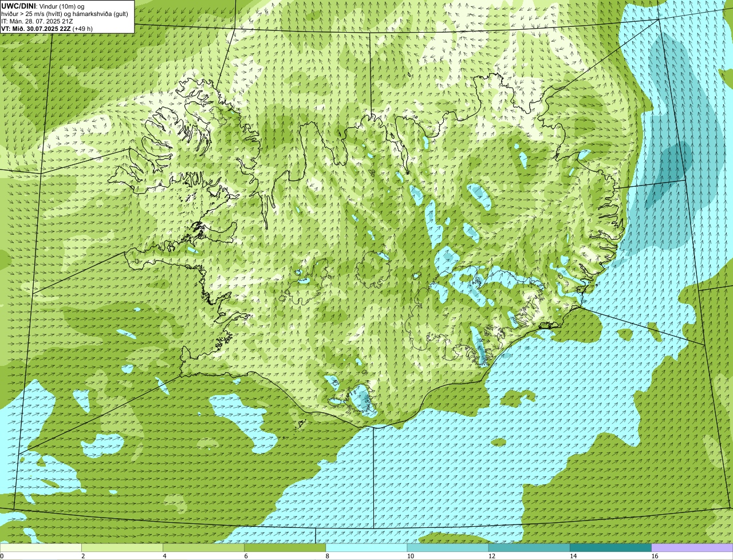This screenshot has height=560, width=733.
Task: Click the 12–14 m/s teal legend segment
Action: point(529,548)
